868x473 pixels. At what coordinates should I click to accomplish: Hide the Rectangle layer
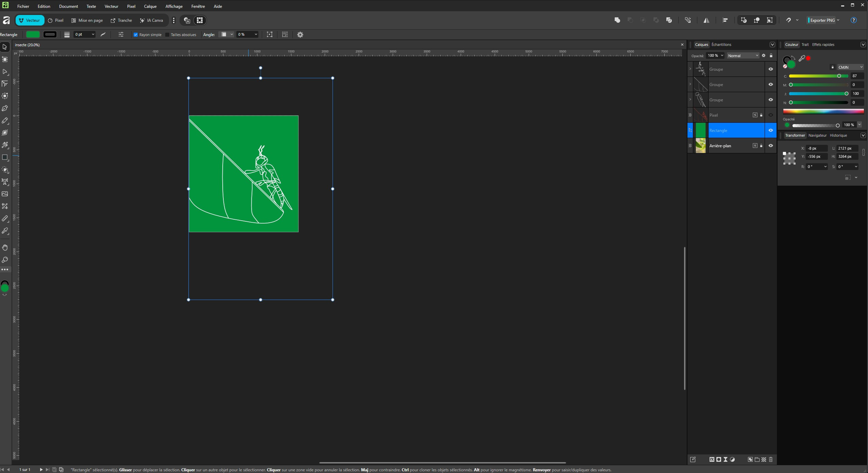coord(771,131)
